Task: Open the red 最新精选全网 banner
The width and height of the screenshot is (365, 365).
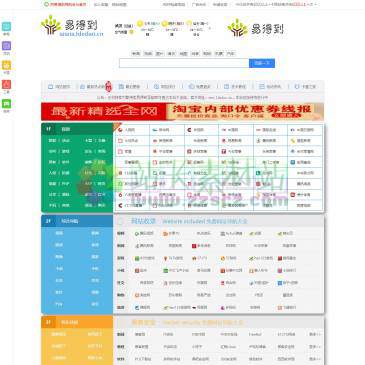Action: coord(104,111)
